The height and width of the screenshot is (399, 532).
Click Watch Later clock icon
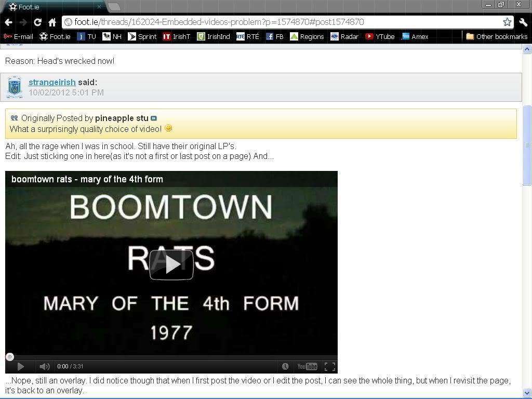[x=285, y=366]
